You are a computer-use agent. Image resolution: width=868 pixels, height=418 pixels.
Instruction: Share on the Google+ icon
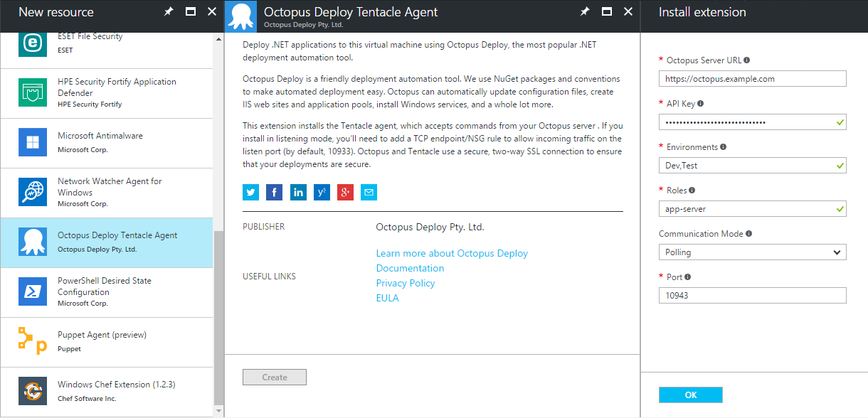click(x=345, y=192)
